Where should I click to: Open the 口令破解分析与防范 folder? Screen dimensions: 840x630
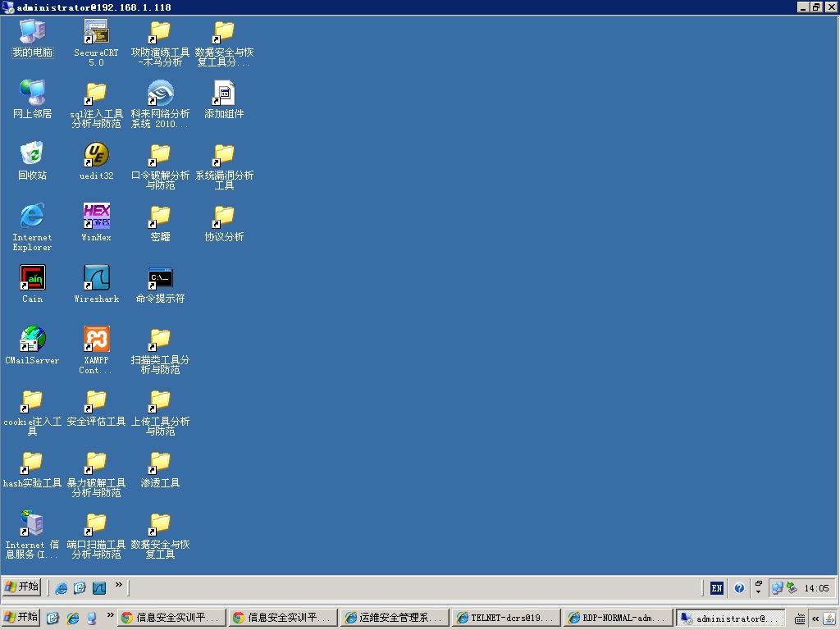160,166
